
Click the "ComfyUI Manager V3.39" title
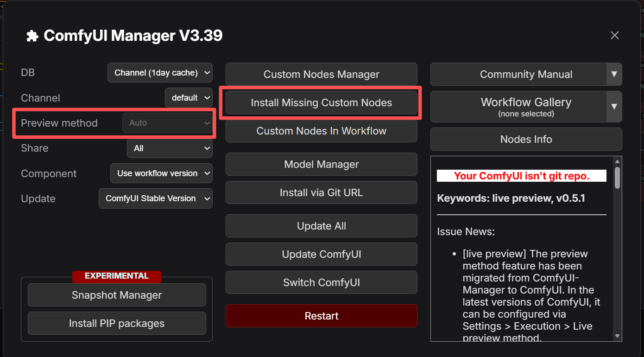coord(133,35)
